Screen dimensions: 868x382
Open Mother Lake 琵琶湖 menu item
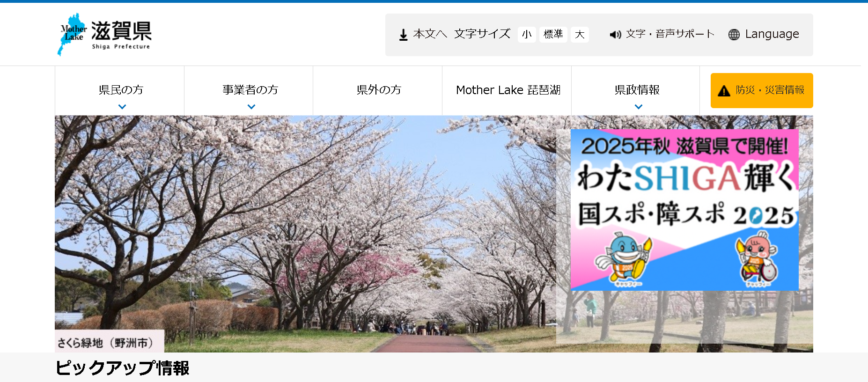click(508, 90)
